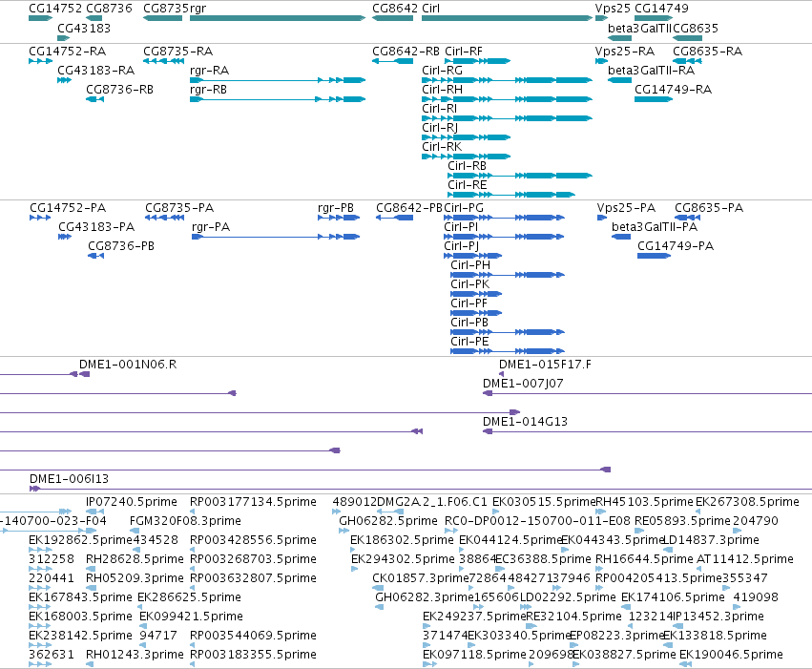This screenshot has width=812, height=669.
Task: Select BAC clone DME1-006I13
Action: click(69, 479)
